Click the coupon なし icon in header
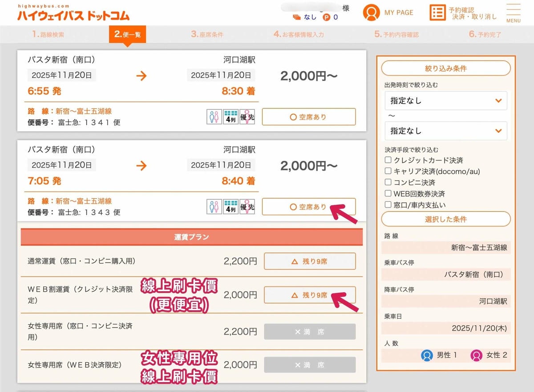Screen dimensions: 534x392 [297, 17]
